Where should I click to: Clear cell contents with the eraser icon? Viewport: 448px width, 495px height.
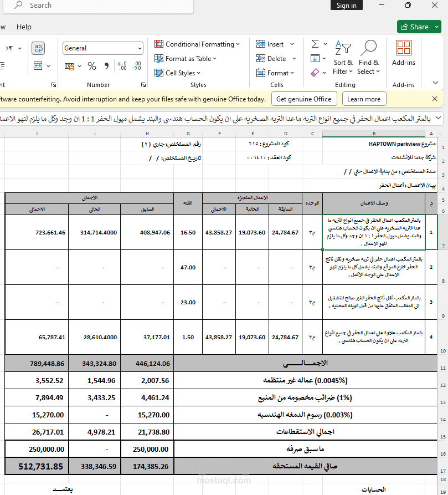[314, 72]
